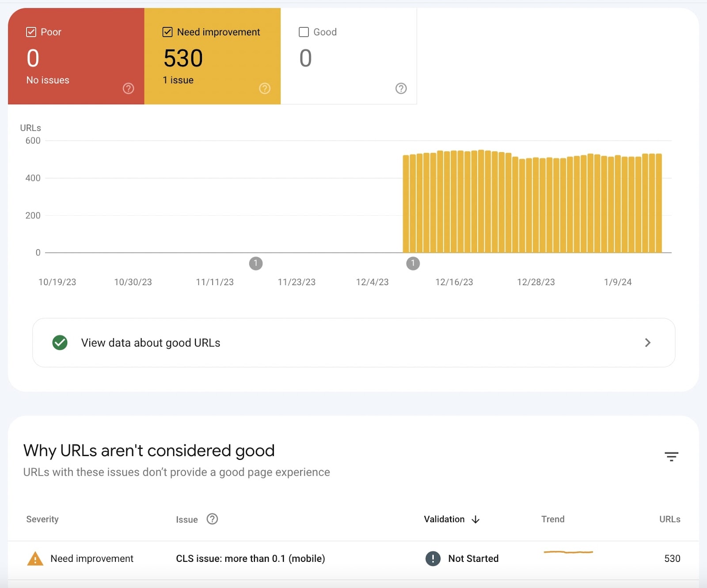Screen dimensions: 707x588
Task: Open the filter icon on Why URLs panel
Action: click(x=671, y=456)
